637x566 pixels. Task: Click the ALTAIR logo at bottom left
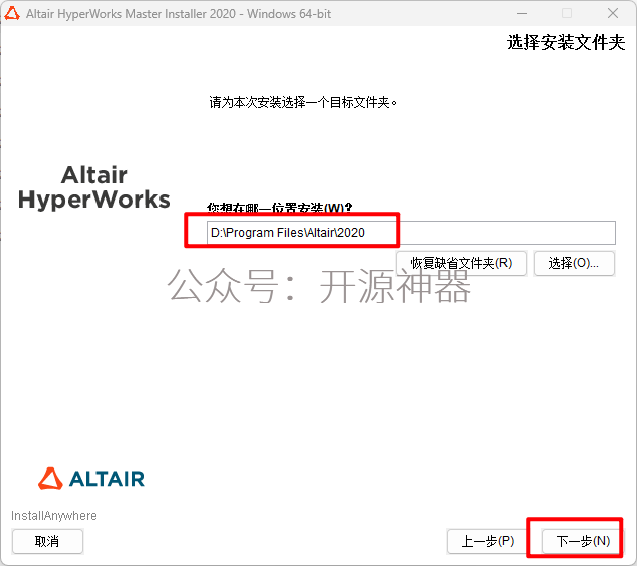point(91,478)
